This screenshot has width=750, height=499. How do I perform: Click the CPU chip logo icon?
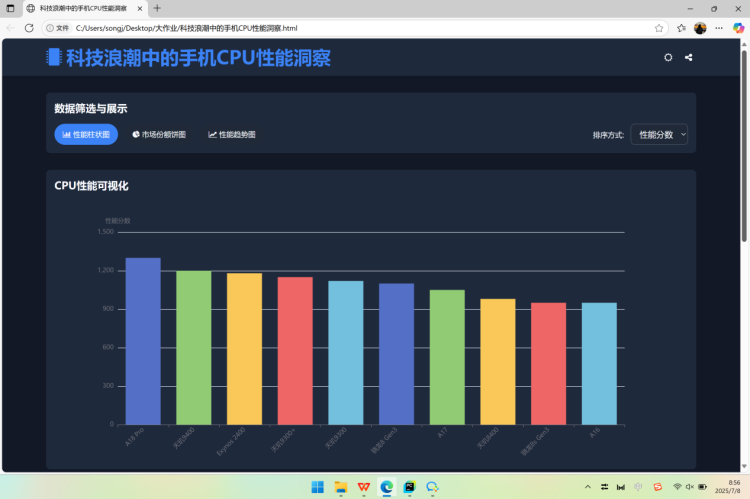click(54, 57)
